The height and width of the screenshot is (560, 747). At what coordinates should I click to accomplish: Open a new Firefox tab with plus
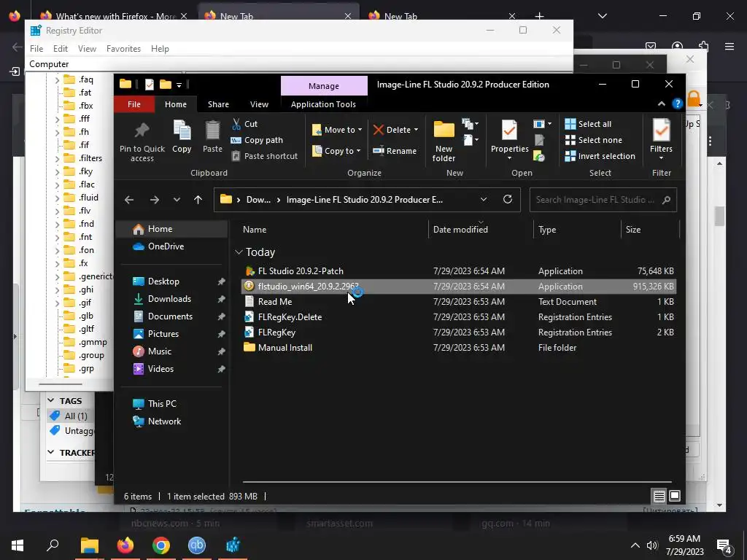coord(539,16)
